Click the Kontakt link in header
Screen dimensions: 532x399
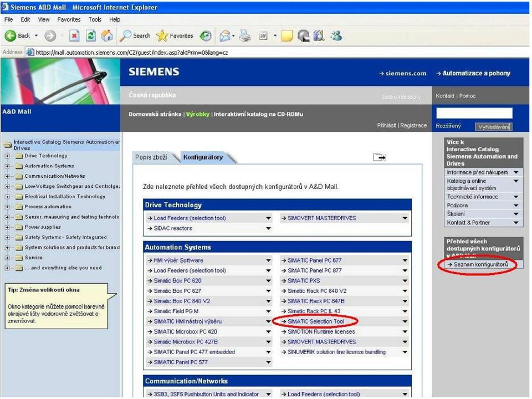coord(445,96)
